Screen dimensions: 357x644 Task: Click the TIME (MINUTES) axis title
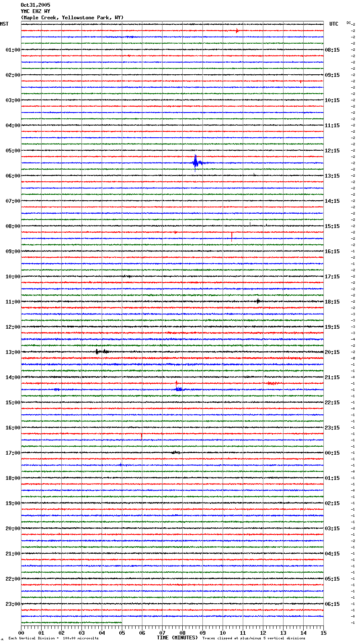177,638
